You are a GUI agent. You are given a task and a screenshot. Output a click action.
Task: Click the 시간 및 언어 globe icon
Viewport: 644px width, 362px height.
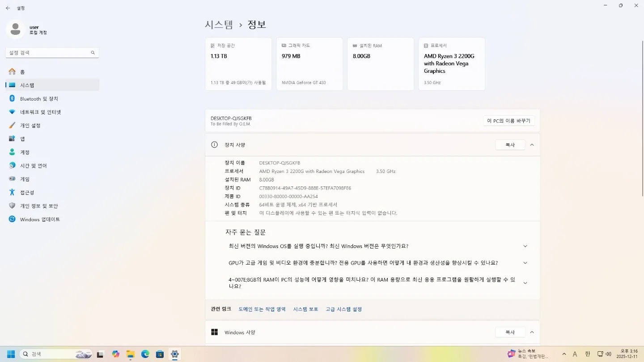[x=12, y=166]
